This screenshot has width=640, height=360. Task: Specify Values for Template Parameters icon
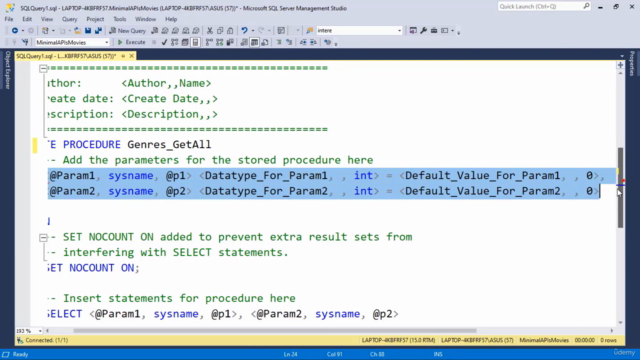328,42
